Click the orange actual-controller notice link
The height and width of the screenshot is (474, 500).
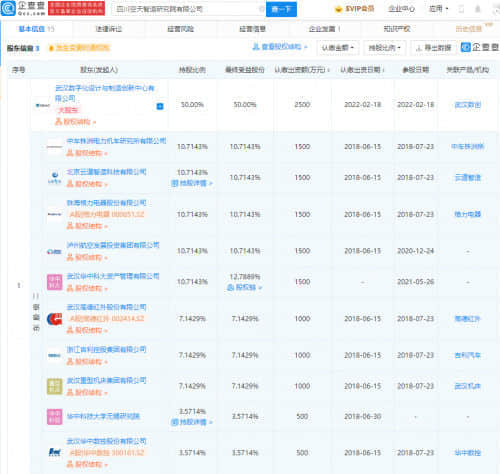coord(79,48)
